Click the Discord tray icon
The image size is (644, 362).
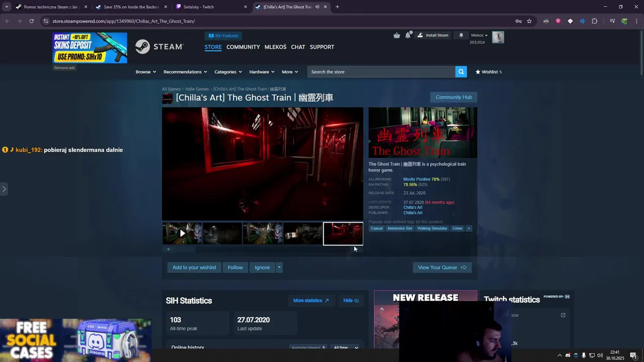(x=568, y=355)
